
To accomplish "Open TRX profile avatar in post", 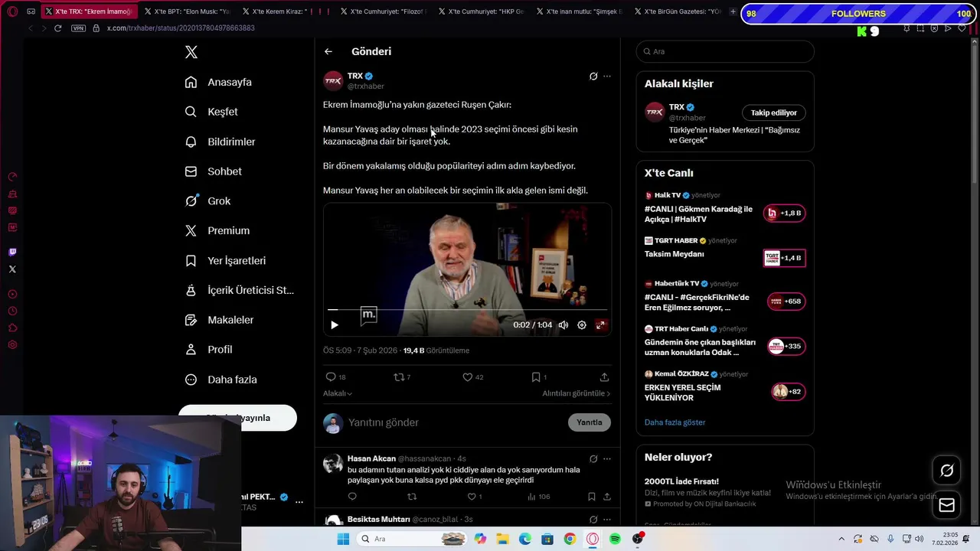I will (333, 80).
